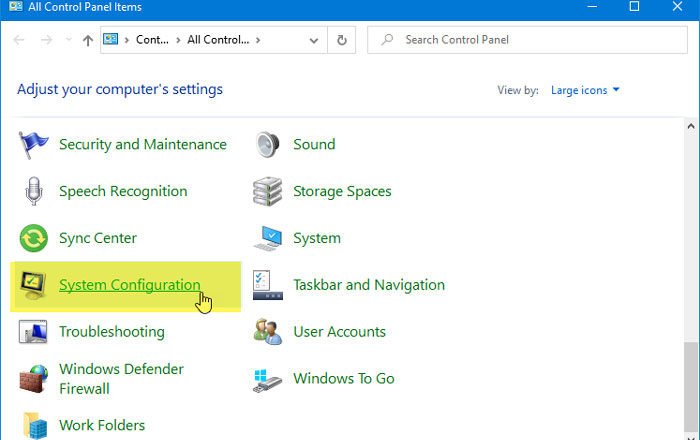The height and width of the screenshot is (440, 700).
Task: Open the Work Folders icon
Action: pos(35,426)
